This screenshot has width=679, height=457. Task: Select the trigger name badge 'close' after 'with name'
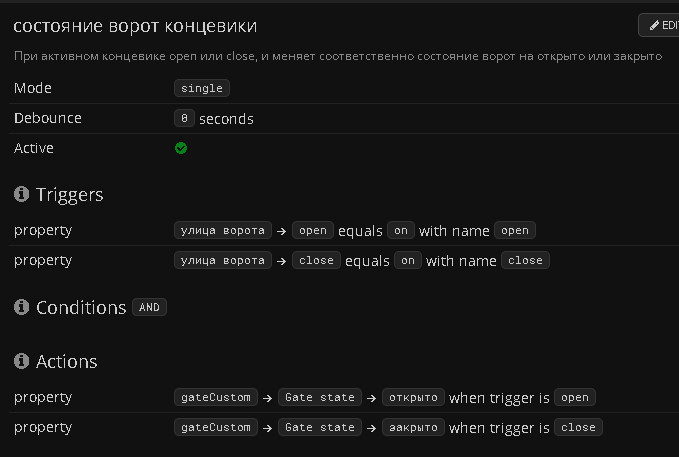(525, 260)
